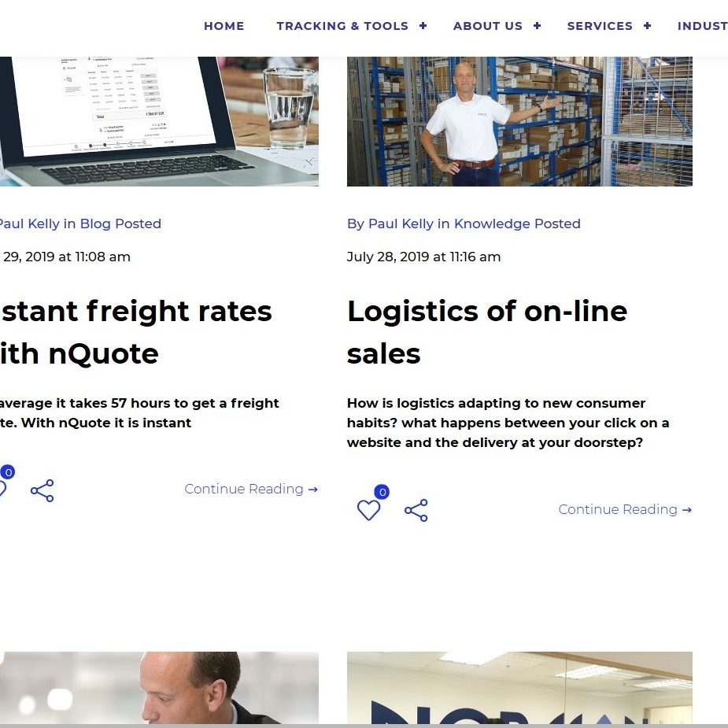
Task: Expand the About Us plus icon
Action: coord(538,25)
